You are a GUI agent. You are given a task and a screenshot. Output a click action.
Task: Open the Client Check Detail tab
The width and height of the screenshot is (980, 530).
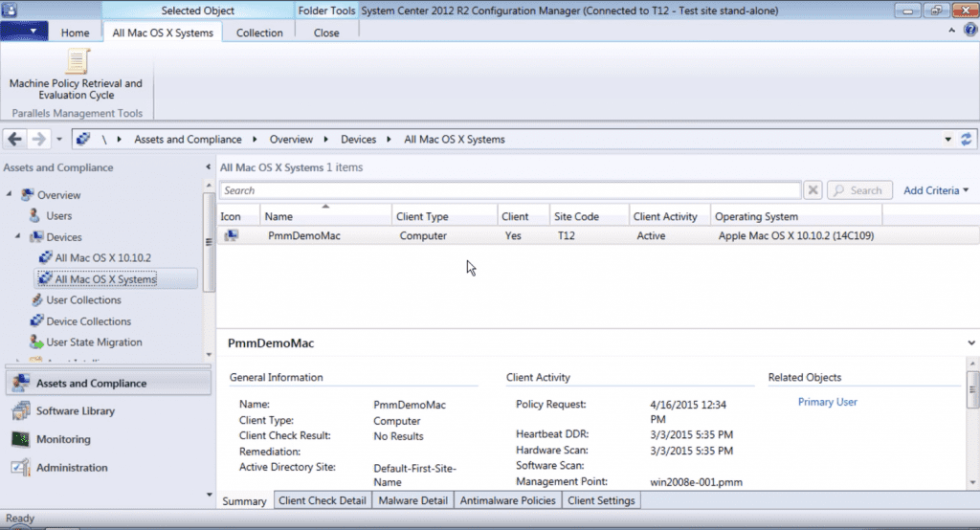[323, 500]
